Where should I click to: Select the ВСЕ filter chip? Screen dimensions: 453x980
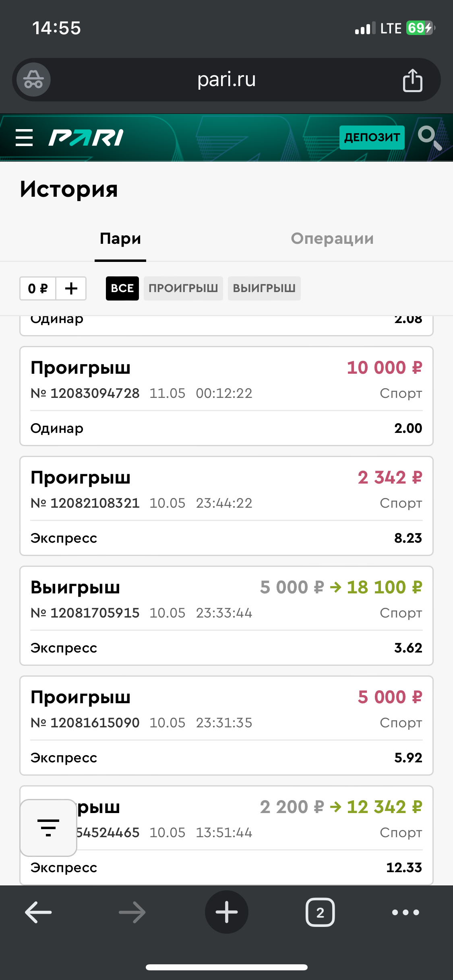click(x=122, y=288)
